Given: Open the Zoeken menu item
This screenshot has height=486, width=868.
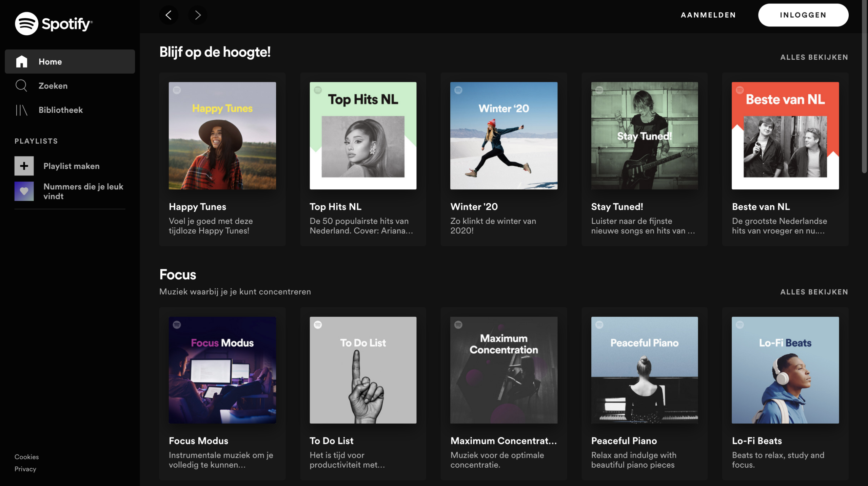Looking at the screenshot, I should click(x=70, y=86).
